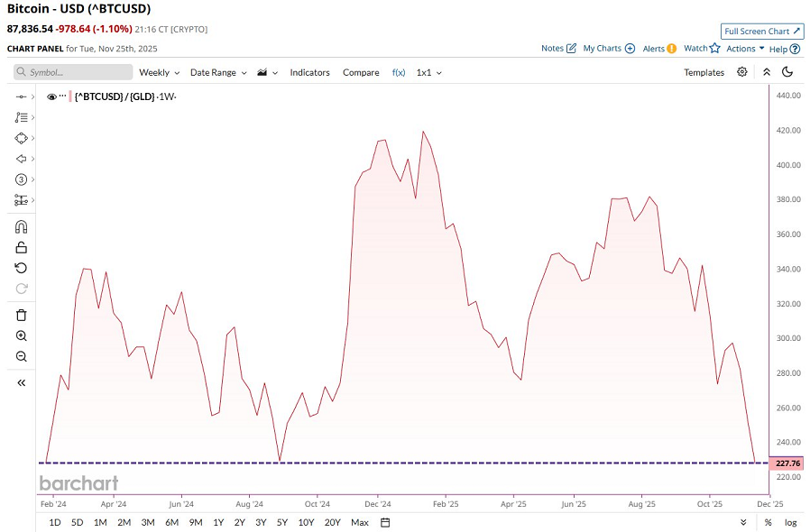Viewport: 810px width, 532px height.
Task: Zoom in on the chart
Action: (21, 335)
